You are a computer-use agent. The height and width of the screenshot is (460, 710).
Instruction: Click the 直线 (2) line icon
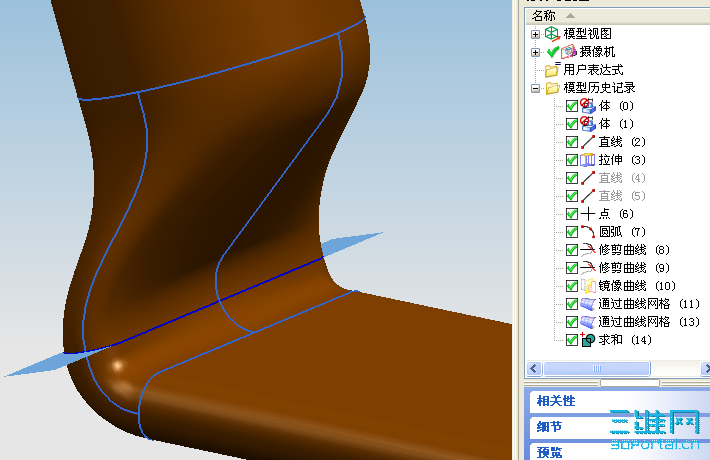pyautogui.click(x=588, y=142)
